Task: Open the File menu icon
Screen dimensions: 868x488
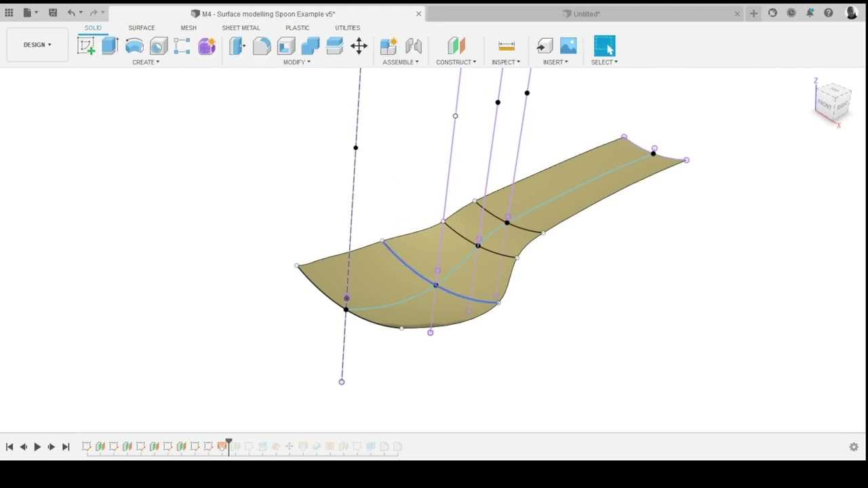Action: 27,13
